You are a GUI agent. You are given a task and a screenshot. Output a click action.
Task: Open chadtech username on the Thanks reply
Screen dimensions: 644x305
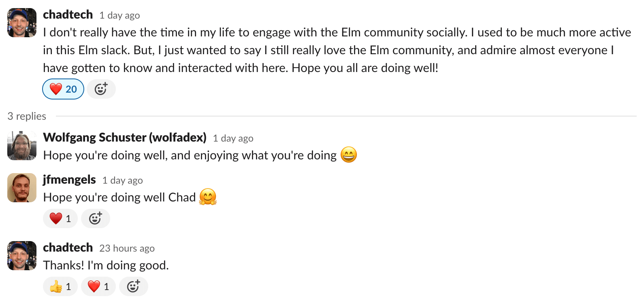pyautogui.click(x=68, y=248)
